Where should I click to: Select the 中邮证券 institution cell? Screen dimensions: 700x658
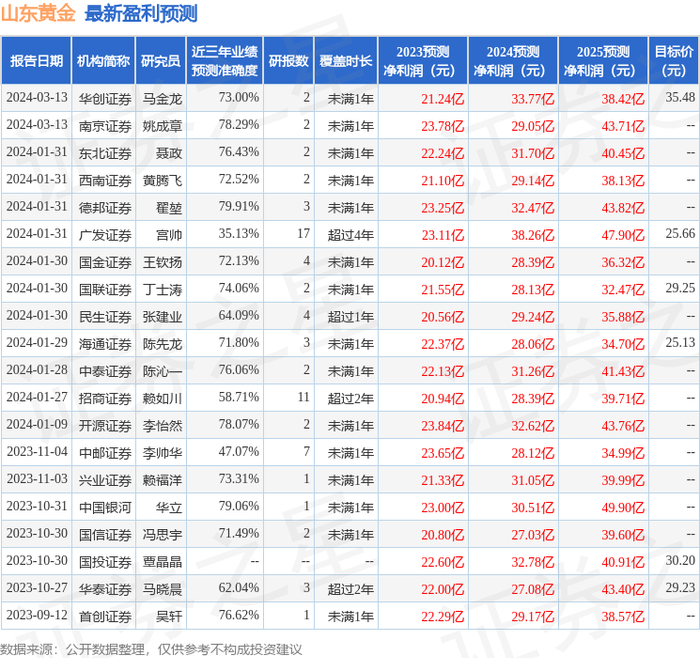105,453
